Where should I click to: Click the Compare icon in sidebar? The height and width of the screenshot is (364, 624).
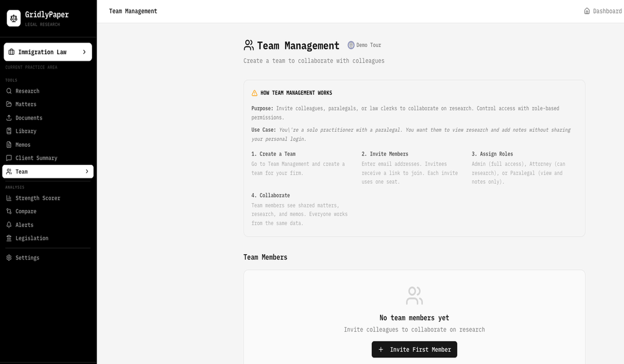click(9, 211)
